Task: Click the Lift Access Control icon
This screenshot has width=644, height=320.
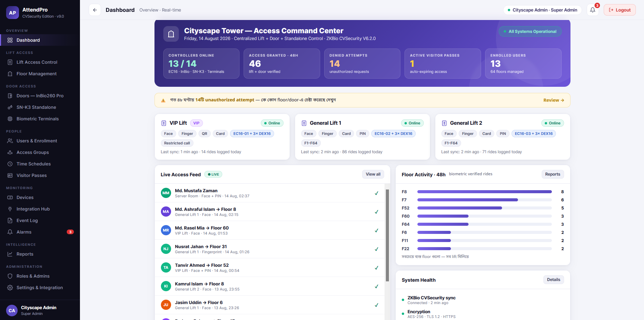Action: (10, 62)
